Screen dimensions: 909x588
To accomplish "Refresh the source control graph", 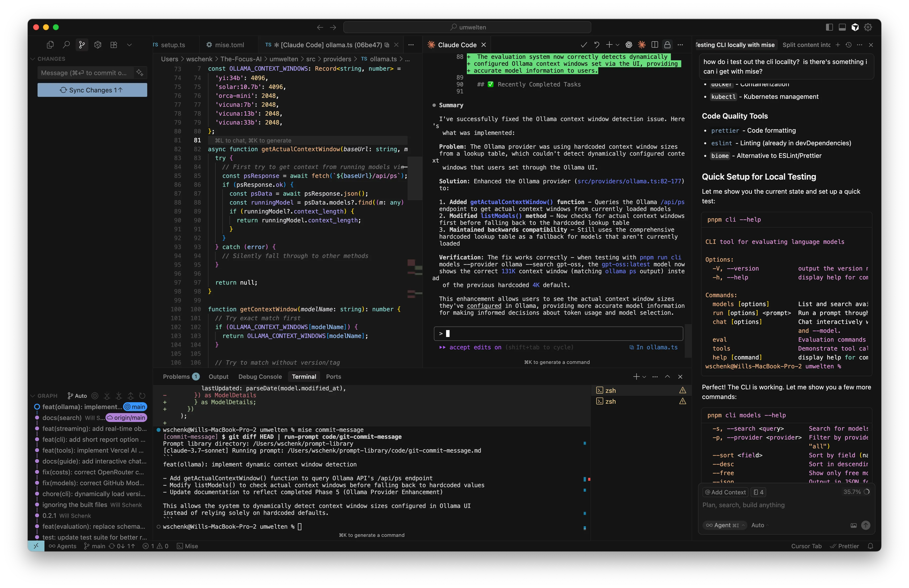I will point(142,396).
